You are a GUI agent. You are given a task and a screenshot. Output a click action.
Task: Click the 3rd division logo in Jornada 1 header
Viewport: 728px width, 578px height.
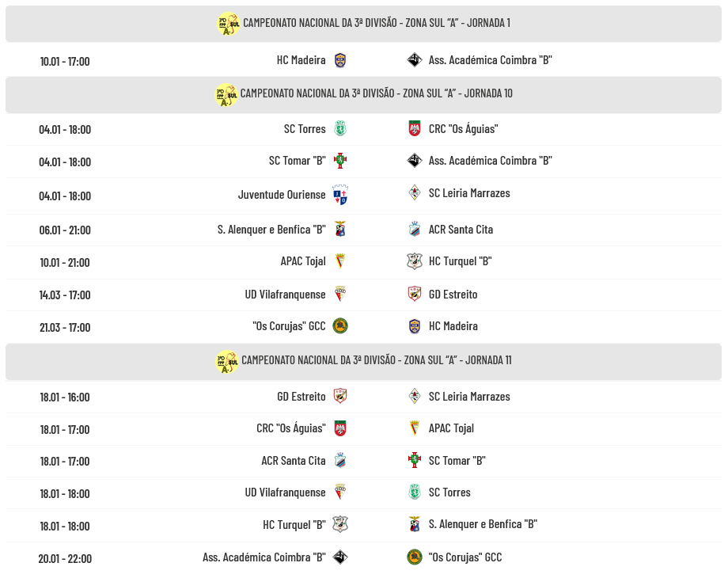click(227, 24)
